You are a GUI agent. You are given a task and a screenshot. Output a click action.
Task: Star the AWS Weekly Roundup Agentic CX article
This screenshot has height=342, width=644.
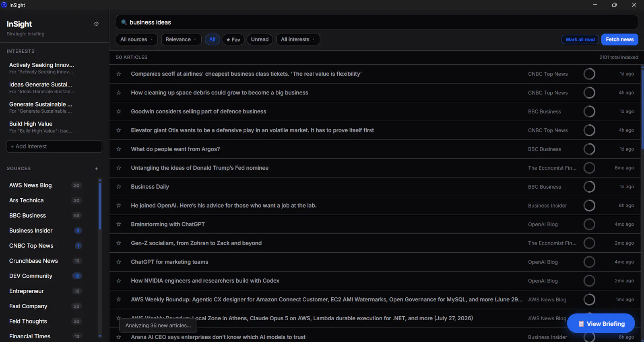coord(119,300)
